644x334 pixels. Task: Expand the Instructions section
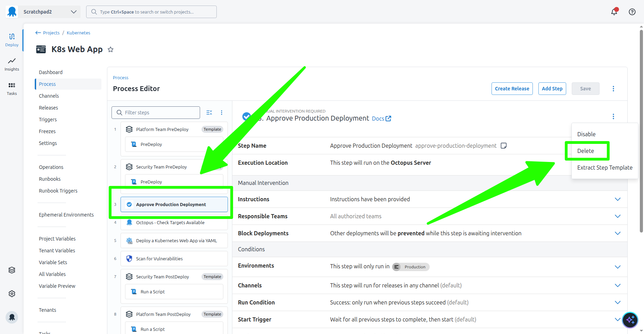[x=617, y=199]
